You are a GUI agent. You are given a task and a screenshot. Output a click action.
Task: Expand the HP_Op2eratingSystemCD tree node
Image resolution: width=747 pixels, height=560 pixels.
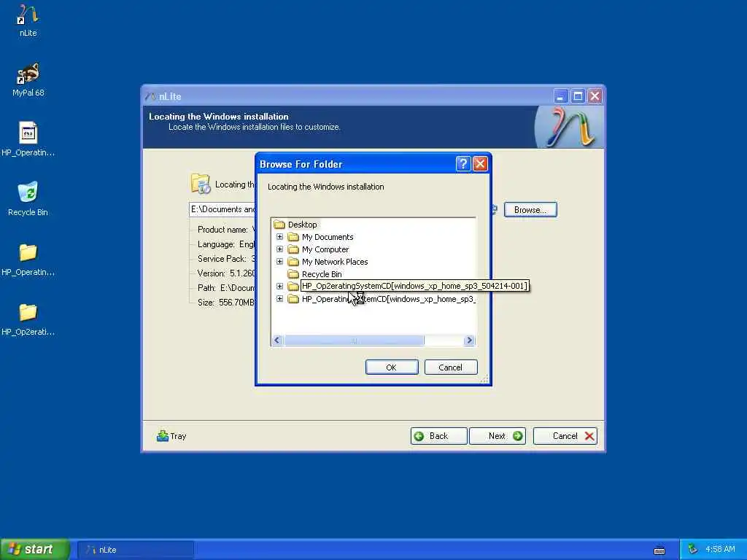click(279, 286)
